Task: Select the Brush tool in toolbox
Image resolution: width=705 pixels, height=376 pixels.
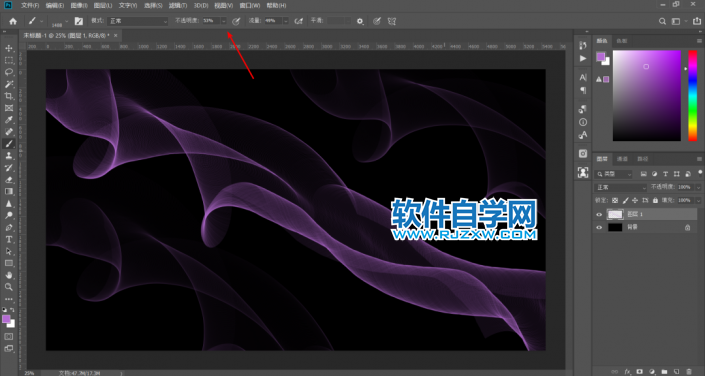Action: point(9,143)
